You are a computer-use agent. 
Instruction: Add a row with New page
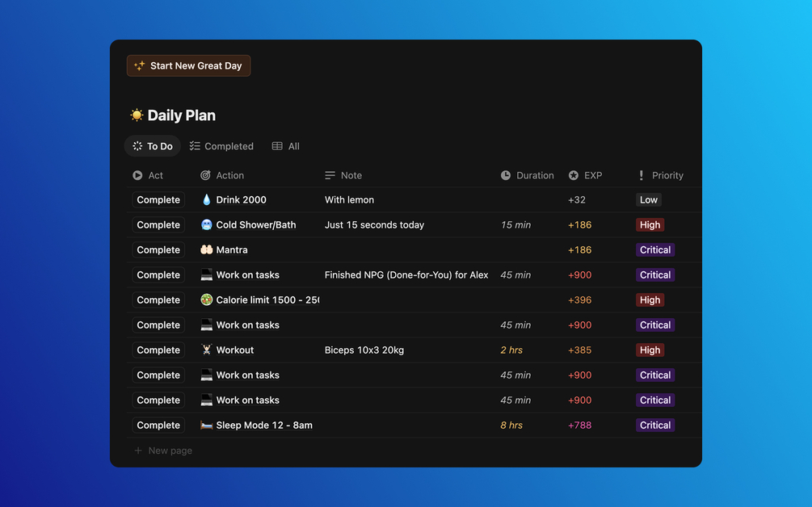point(163,450)
